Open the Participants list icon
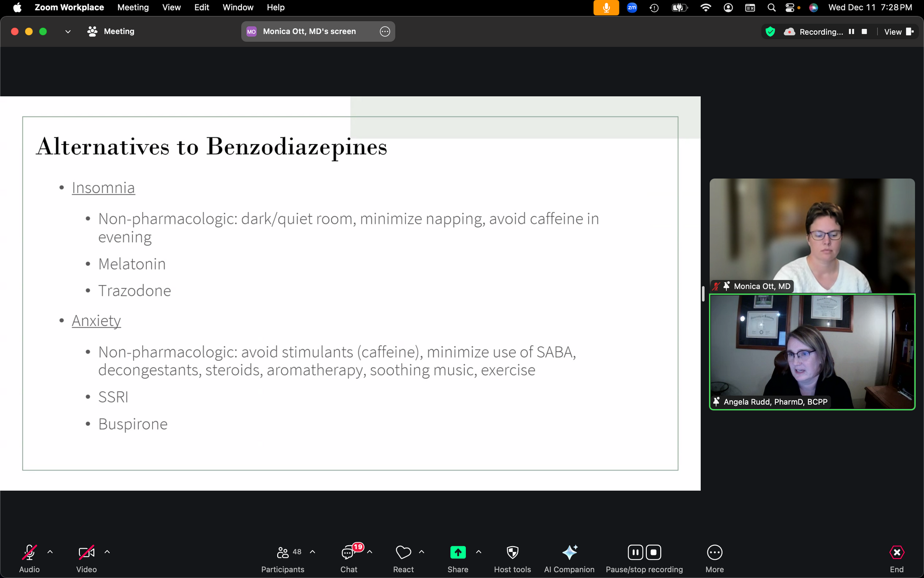Image resolution: width=924 pixels, height=578 pixels. click(x=283, y=552)
